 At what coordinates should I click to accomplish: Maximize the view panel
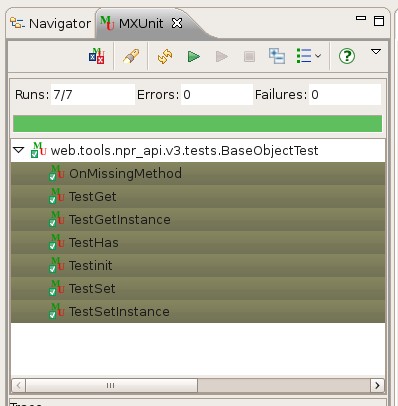pyautogui.click(x=379, y=21)
